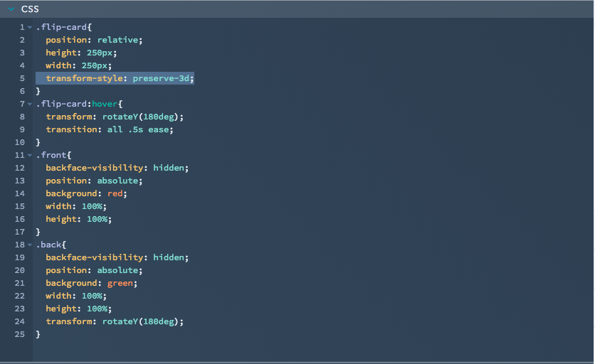
Task: Click 'width: 100%;' on line 15
Action: (76, 206)
